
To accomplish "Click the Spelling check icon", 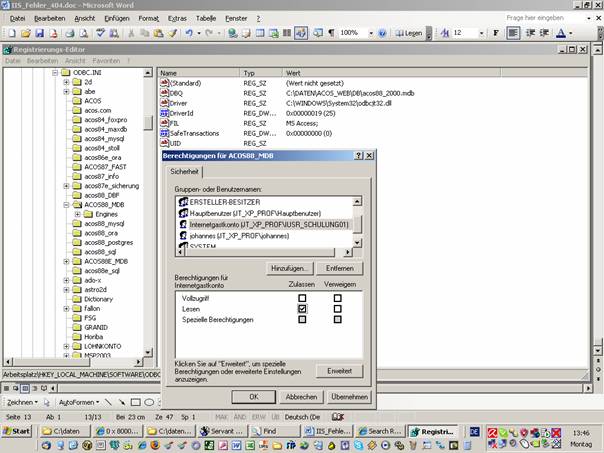I will 100,33.
